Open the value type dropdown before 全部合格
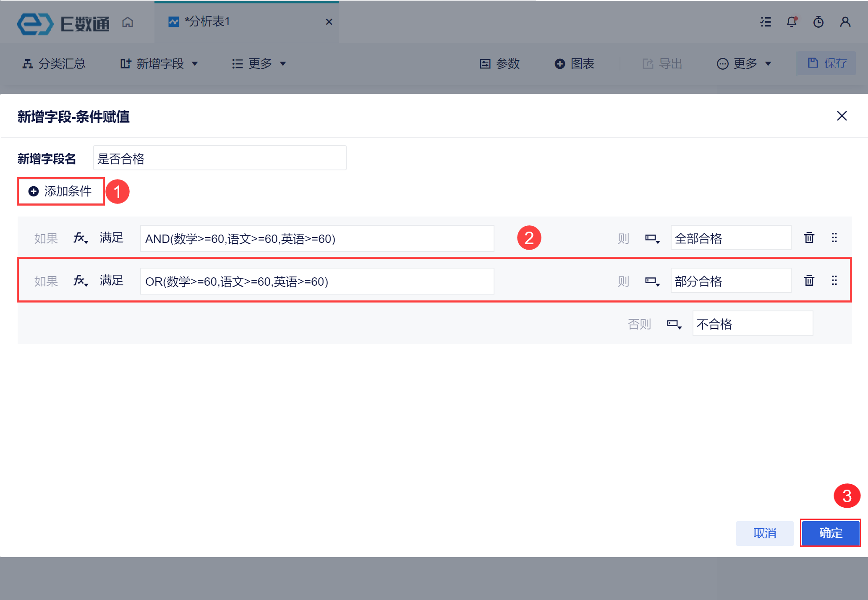Image resolution: width=868 pixels, height=600 pixels. click(652, 238)
